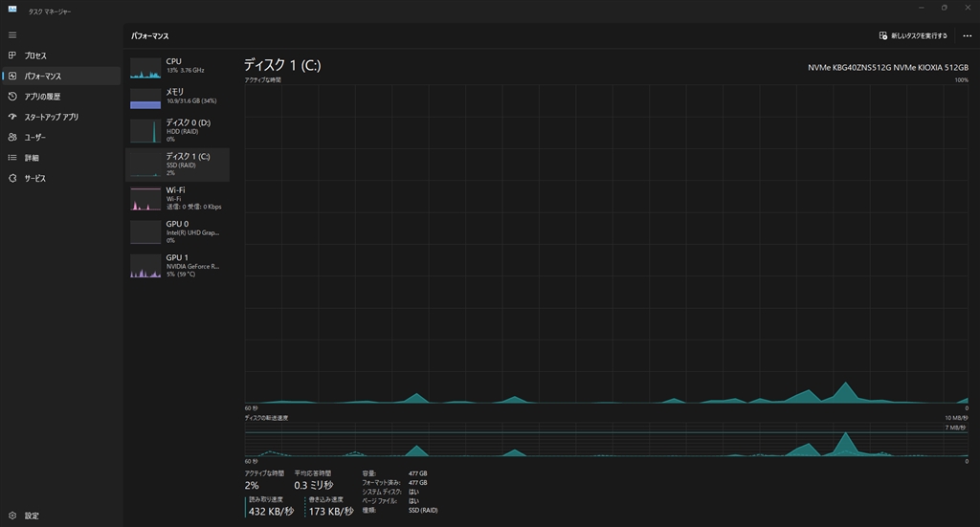Screen dimensions: 980x527
Task: Select the メモリ performance item
Action: [177, 98]
